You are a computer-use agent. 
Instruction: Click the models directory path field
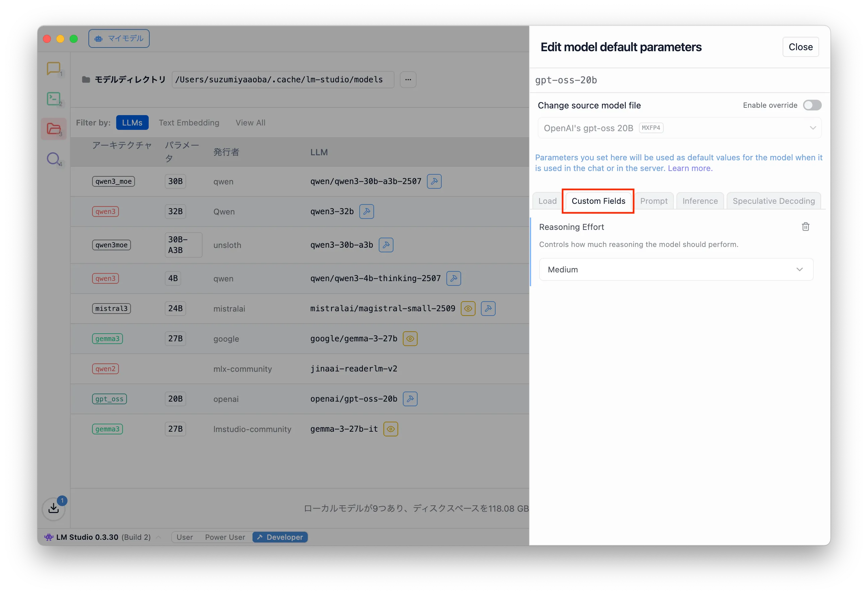coord(282,80)
